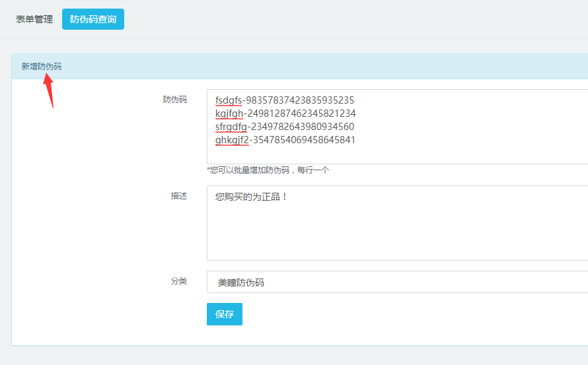Click the underlined word fsdgfs
The image size is (588, 365).
click(x=228, y=100)
